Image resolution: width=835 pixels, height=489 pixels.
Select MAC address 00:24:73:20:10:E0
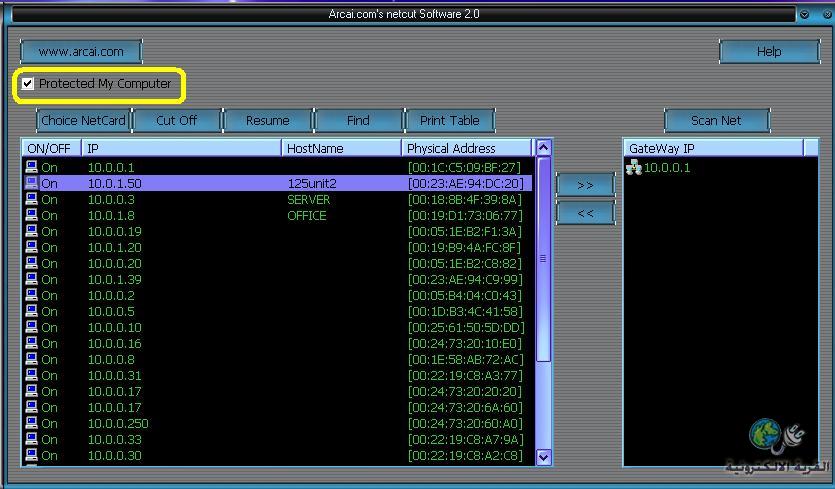(464, 343)
